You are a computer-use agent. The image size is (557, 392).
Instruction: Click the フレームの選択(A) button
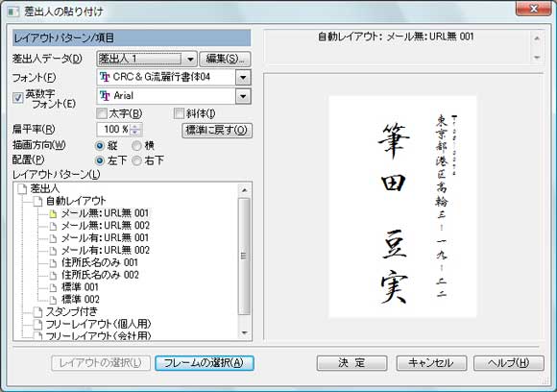coord(205,363)
